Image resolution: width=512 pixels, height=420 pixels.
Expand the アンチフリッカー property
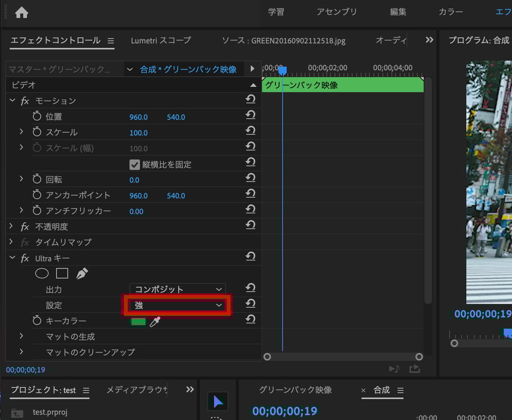[x=21, y=210]
